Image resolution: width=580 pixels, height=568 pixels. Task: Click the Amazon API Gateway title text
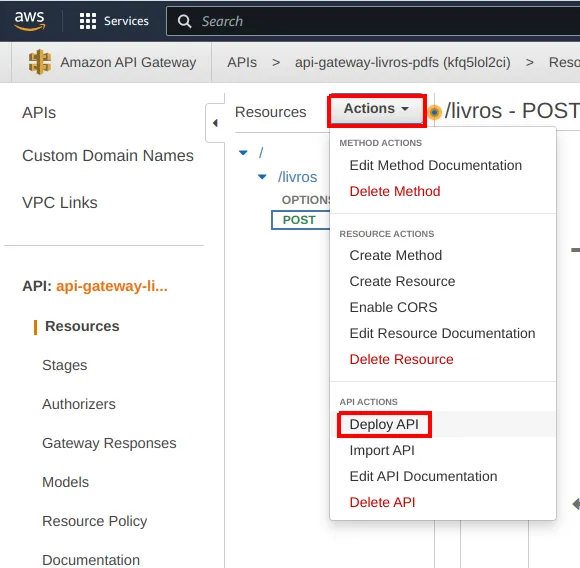point(128,62)
